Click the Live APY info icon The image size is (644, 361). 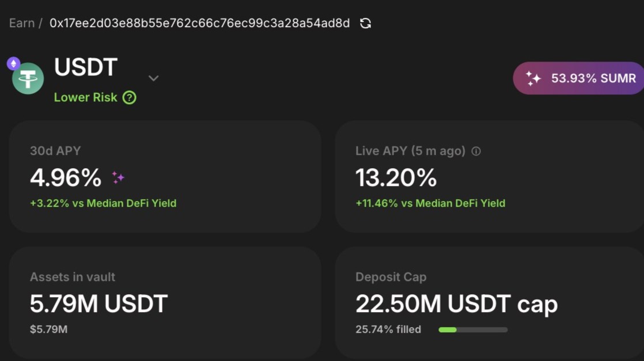click(x=476, y=151)
